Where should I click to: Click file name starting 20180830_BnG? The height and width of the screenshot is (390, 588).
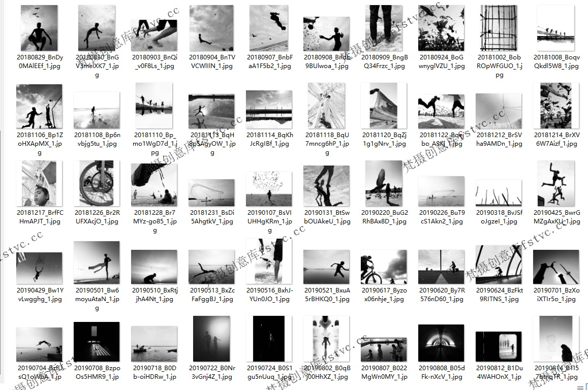(x=97, y=66)
